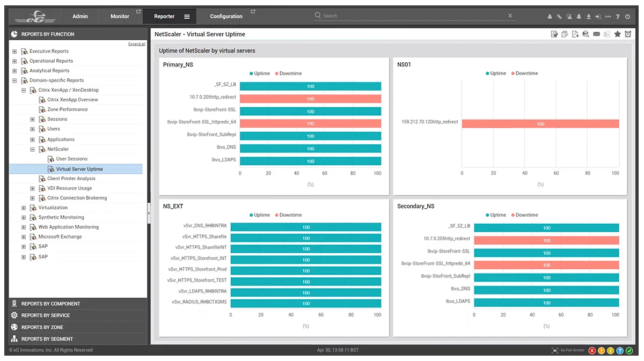Open the Reports By Component section

(x=78, y=304)
